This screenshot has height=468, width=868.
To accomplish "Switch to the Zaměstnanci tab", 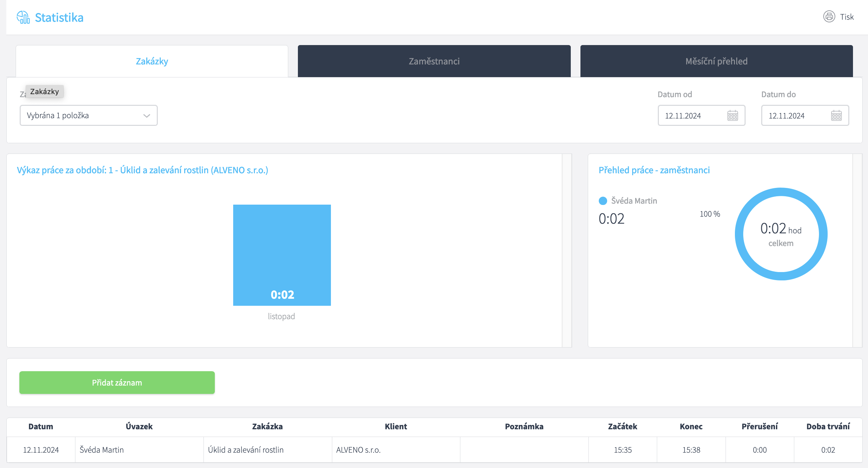I will pyautogui.click(x=434, y=61).
